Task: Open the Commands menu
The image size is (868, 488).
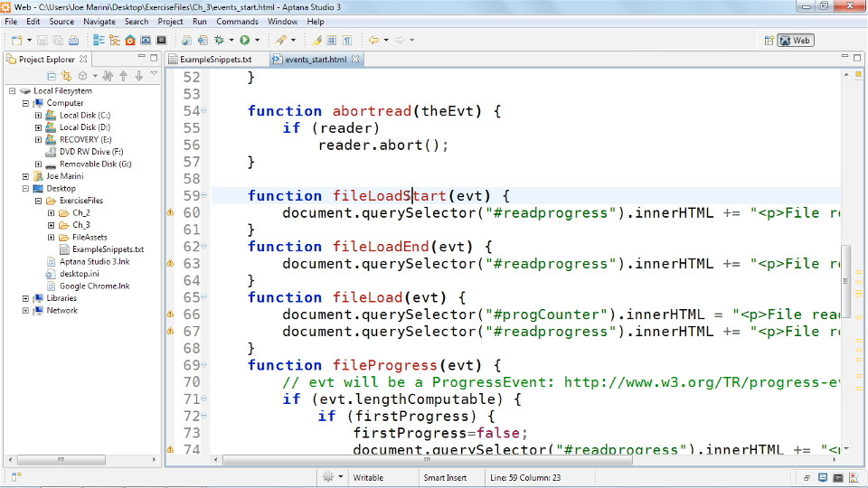Action: tap(237, 22)
